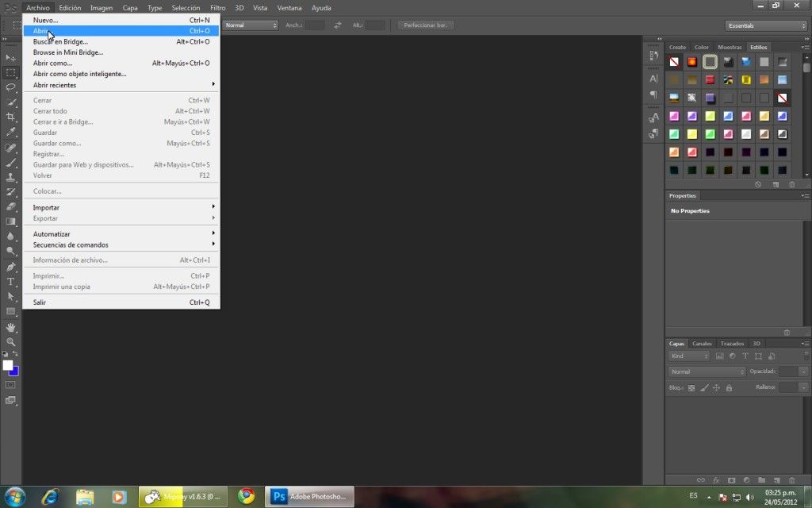Open the Normal style dropdown in options bar
This screenshot has height=508, width=812.
(x=251, y=25)
